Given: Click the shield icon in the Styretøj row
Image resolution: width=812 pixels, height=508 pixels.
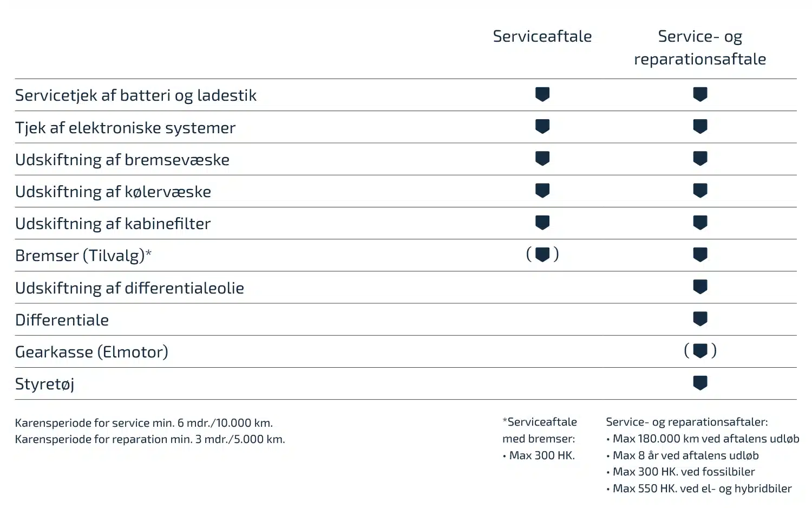Looking at the screenshot, I should click(x=700, y=383).
